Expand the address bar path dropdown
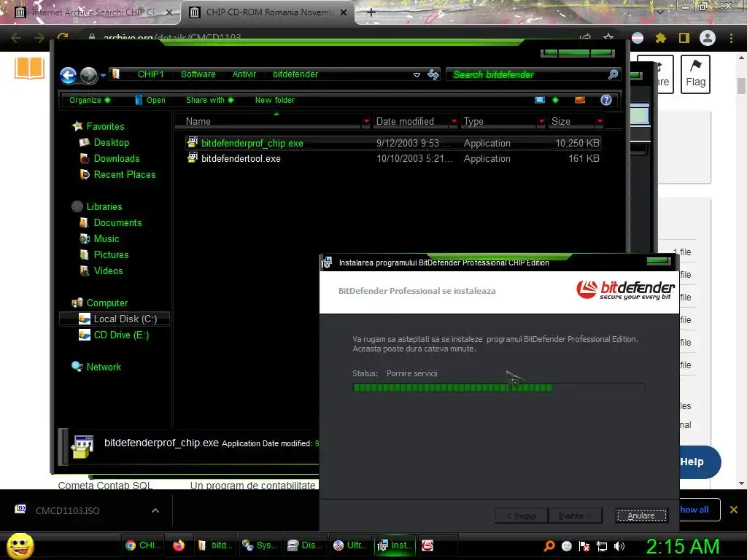The height and width of the screenshot is (560, 747). point(417,75)
